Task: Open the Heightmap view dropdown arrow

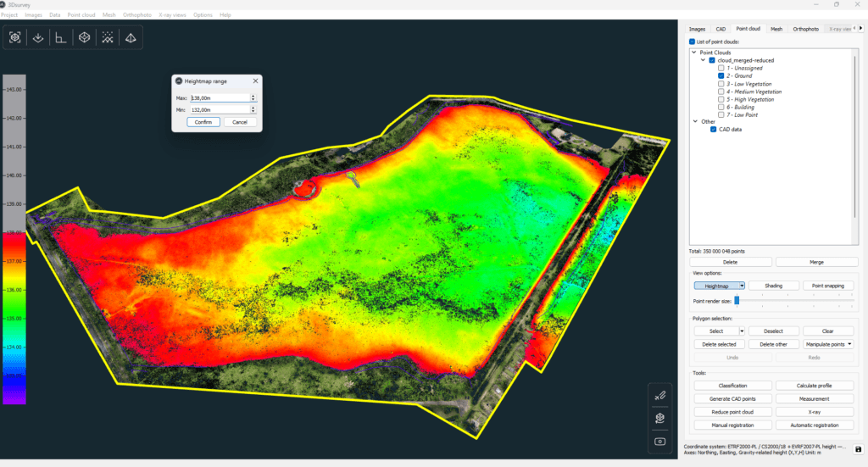Action: click(x=742, y=286)
